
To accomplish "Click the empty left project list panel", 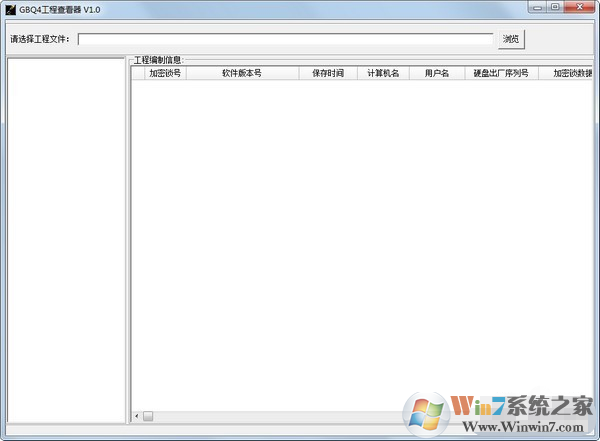I will pyautogui.click(x=66, y=240).
